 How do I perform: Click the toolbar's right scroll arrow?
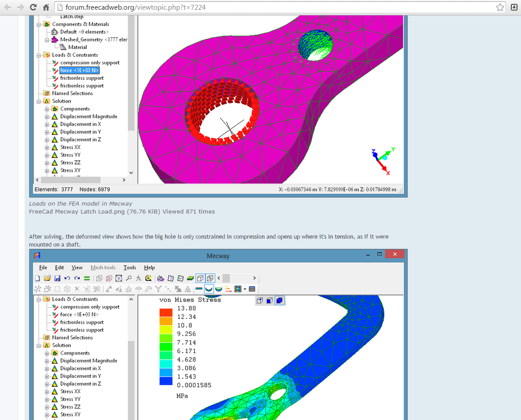pyautogui.click(x=255, y=278)
